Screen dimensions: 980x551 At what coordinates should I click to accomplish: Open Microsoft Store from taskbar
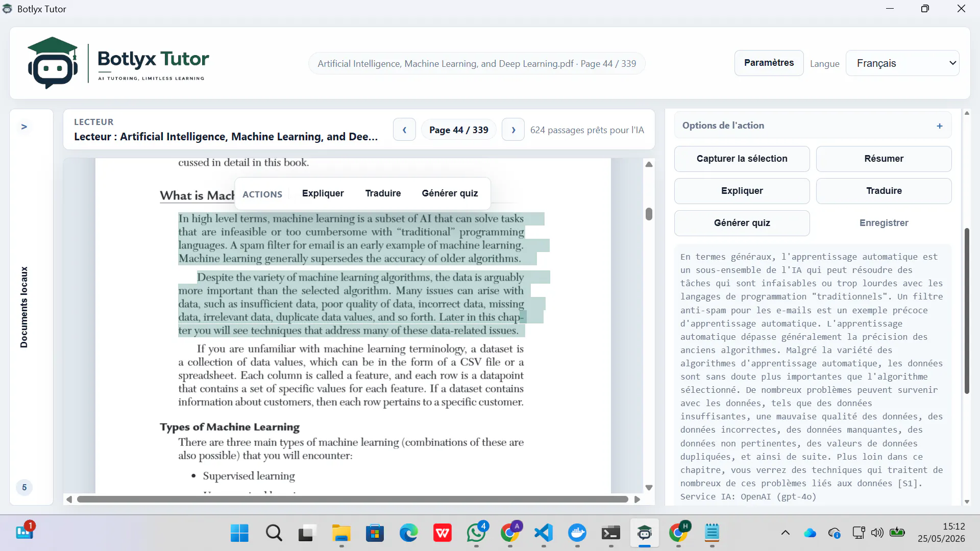pyautogui.click(x=375, y=533)
